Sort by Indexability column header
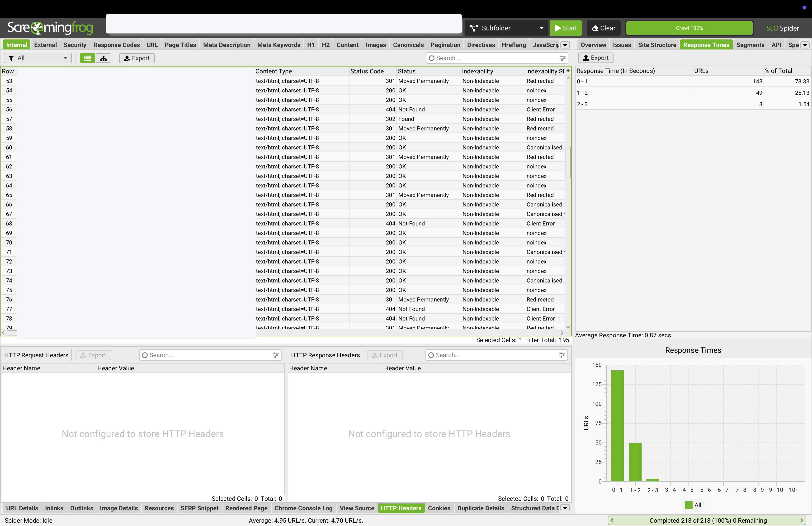Screen dimensions: 812x526 point(493,71)
